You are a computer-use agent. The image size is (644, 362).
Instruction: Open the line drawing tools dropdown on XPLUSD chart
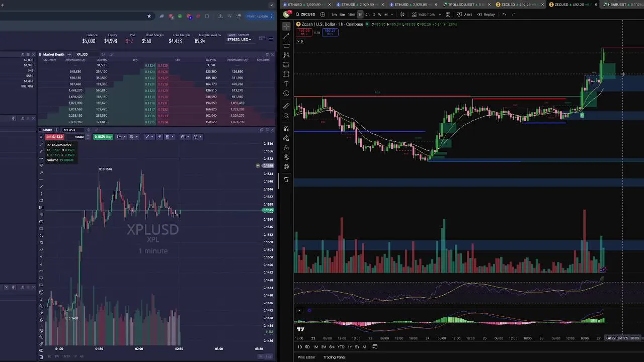tap(149, 137)
